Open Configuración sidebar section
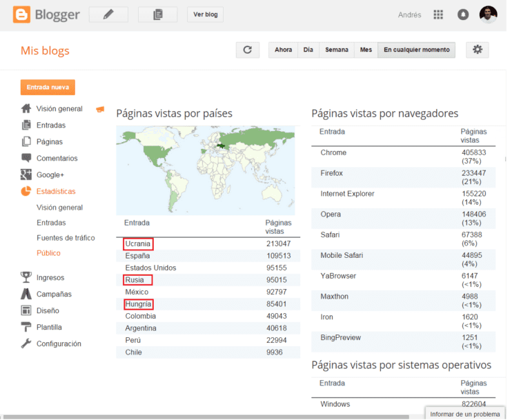 point(59,343)
